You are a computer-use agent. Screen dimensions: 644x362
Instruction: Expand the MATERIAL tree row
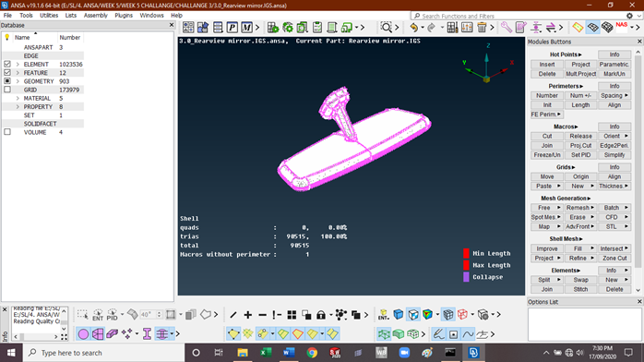18,98
